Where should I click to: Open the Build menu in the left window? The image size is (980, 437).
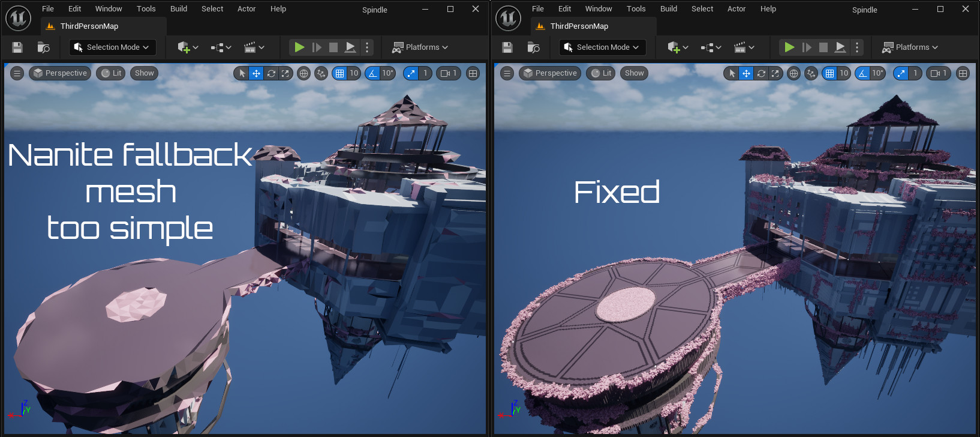[x=179, y=9]
